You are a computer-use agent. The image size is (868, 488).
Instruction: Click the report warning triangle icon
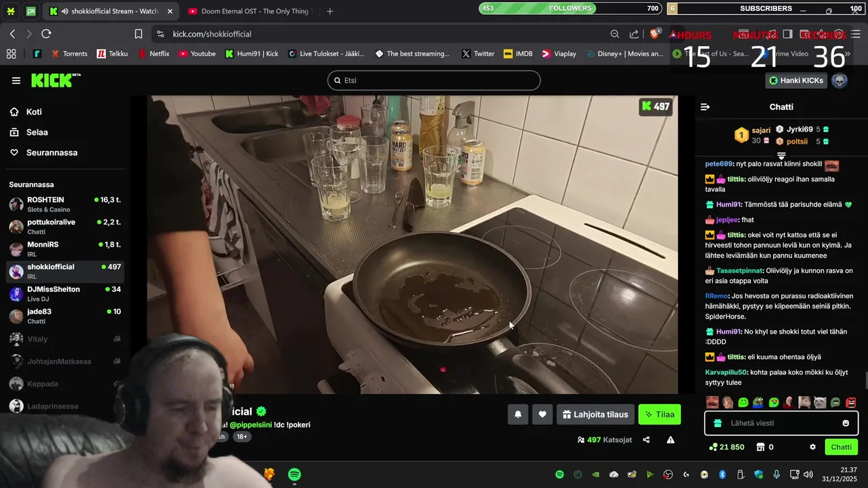pos(671,440)
